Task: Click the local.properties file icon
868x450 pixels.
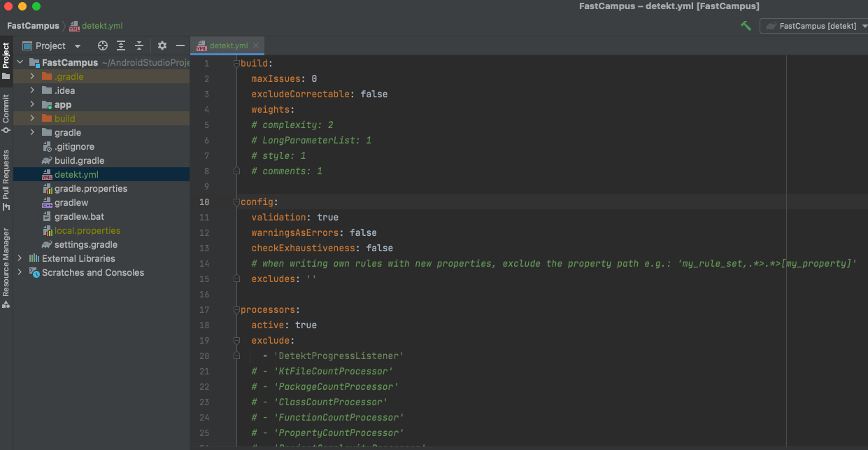Action: click(47, 230)
